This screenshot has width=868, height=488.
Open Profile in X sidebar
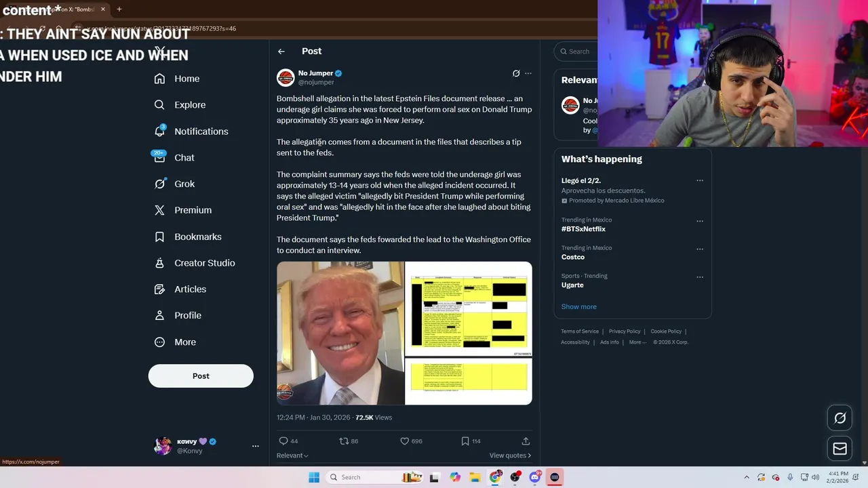click(178, 315)
